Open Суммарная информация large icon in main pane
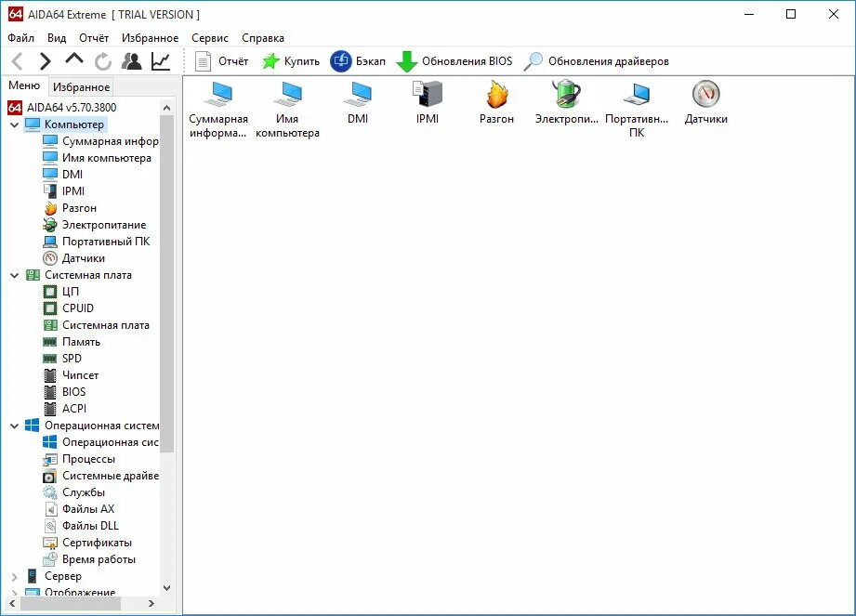This screenshot has width=856, height=616. tap(218, 109)
